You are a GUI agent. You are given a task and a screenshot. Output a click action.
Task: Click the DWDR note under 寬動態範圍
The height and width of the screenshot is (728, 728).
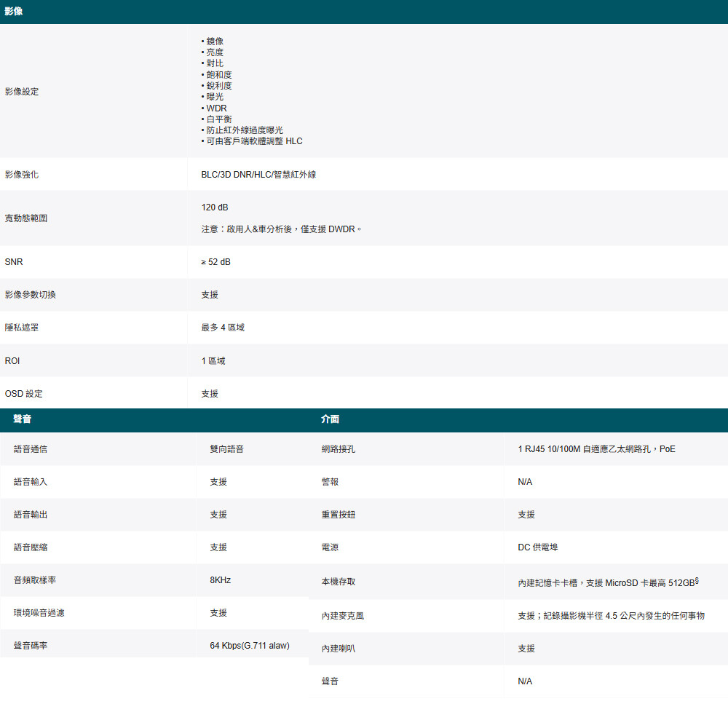[x=281, y=229]
